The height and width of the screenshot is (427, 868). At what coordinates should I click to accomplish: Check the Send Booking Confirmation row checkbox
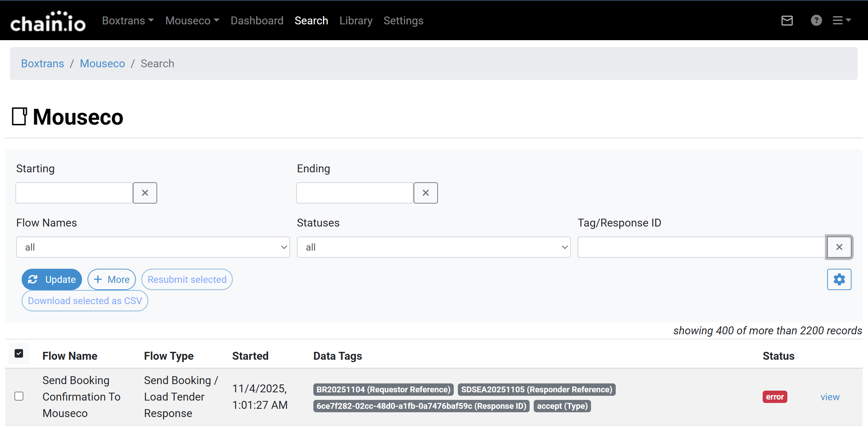coord(19,396)
